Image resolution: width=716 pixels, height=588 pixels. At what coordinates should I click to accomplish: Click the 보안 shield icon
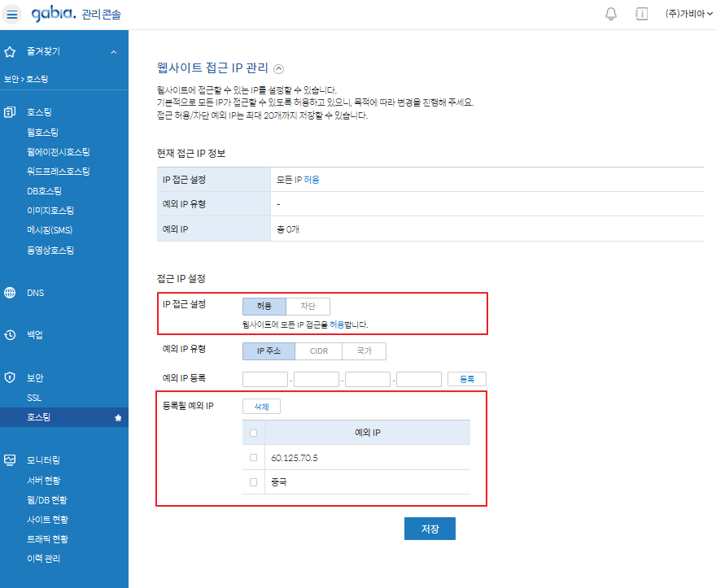coord(11,378)
